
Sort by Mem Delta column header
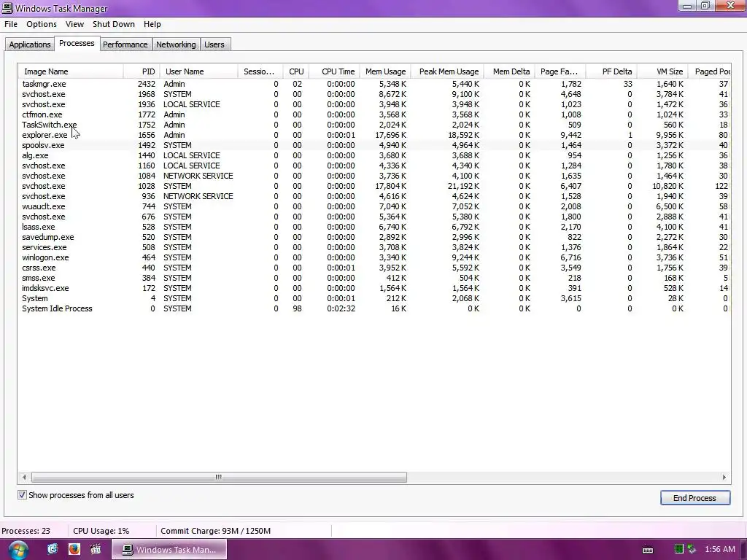509,71
